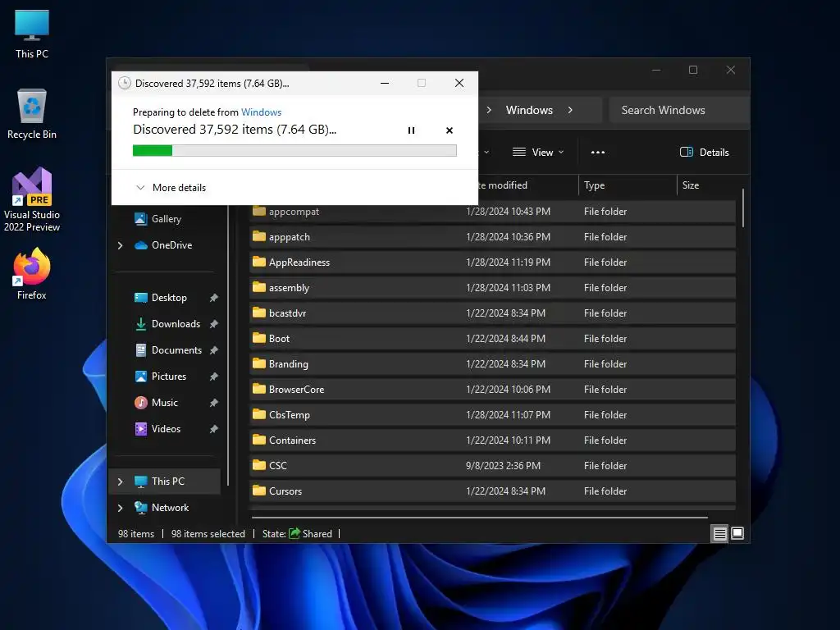Viewport: 840px width, 630px height.
Task: Click '98 items selected' in status bar
Action: [208, 533]
